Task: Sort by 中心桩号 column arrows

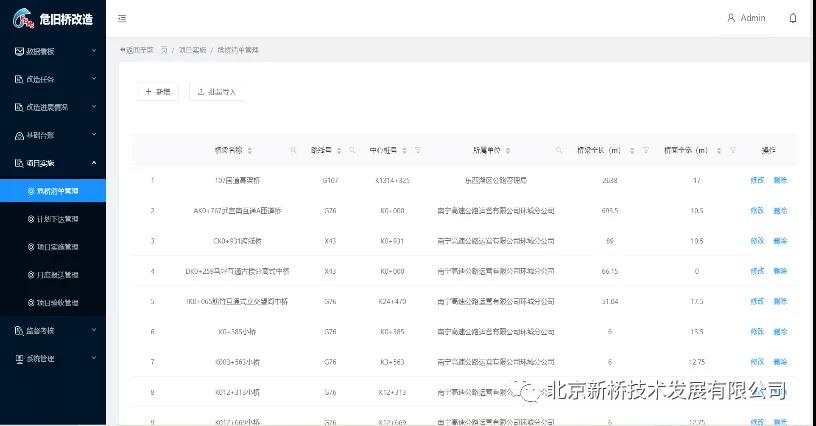Action: click(404, 150)
